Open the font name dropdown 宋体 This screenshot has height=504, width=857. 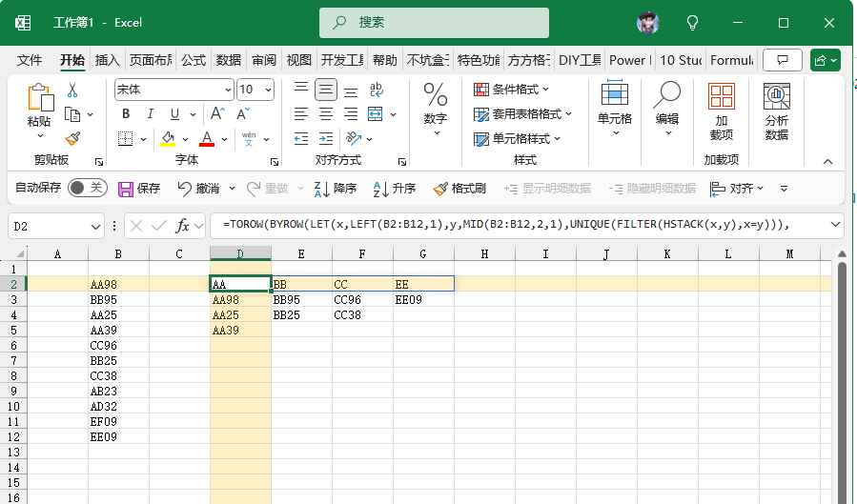point(228,90)
